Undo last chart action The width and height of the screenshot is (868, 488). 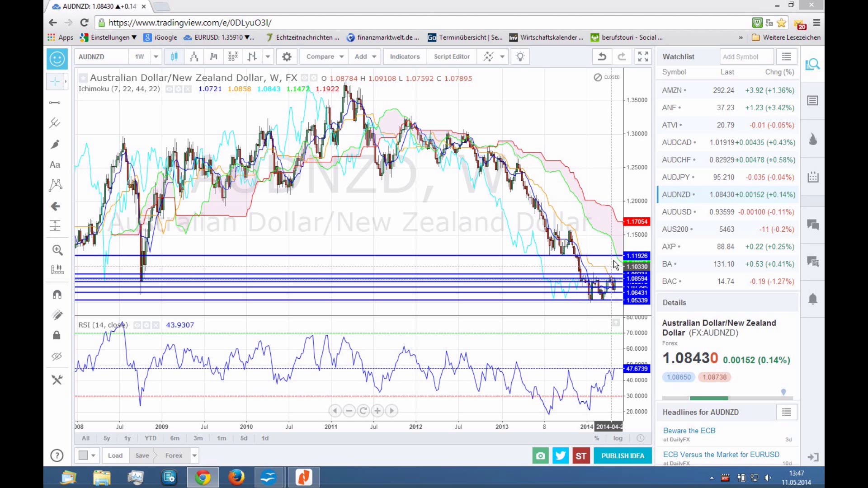click(x=602, y=56)
